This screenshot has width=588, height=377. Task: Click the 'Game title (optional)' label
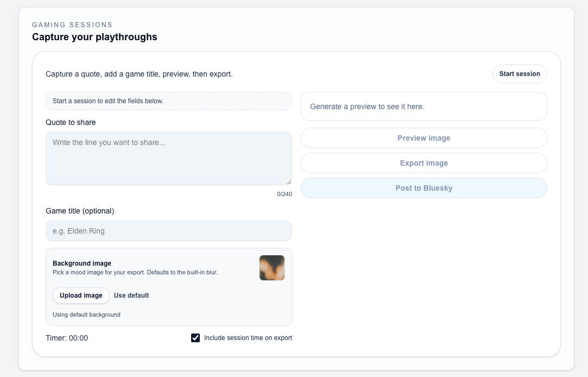coord(80,211)
